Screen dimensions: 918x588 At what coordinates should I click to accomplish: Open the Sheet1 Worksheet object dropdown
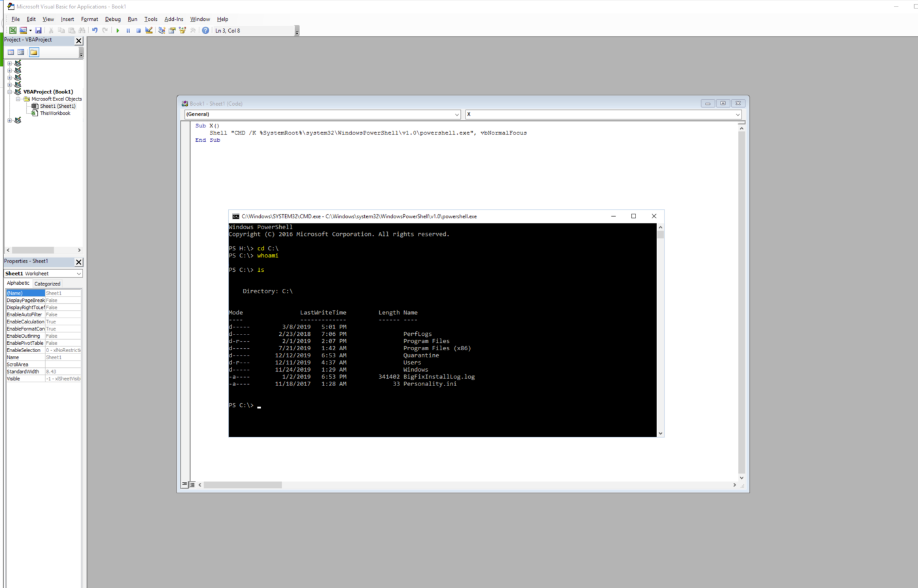click(78, 274)
